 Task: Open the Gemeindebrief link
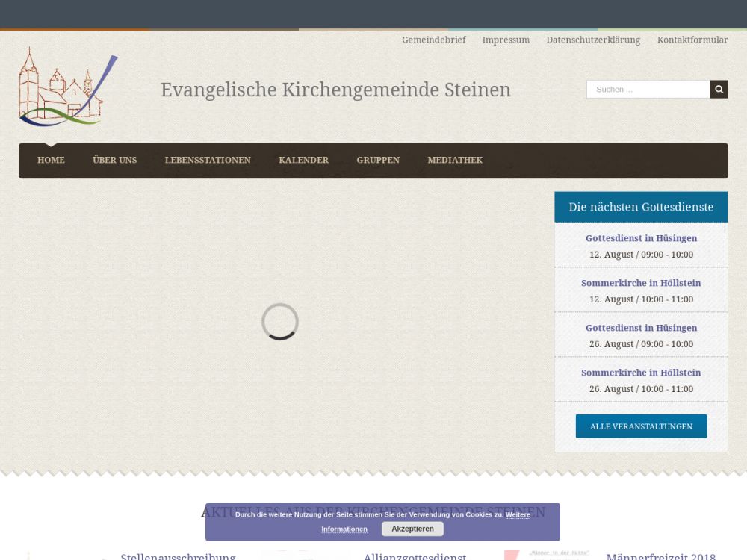(433, 40)
